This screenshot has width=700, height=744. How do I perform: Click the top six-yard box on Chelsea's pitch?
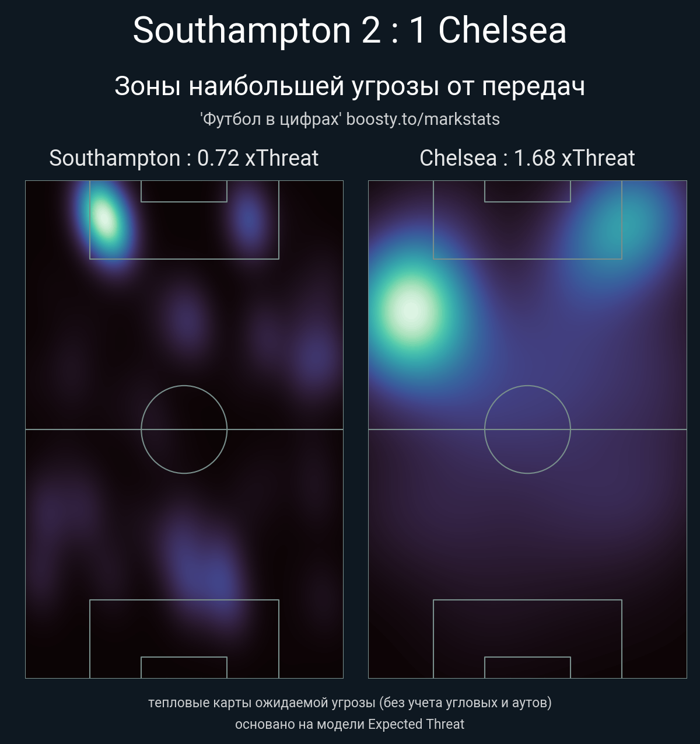pos(527,191)
